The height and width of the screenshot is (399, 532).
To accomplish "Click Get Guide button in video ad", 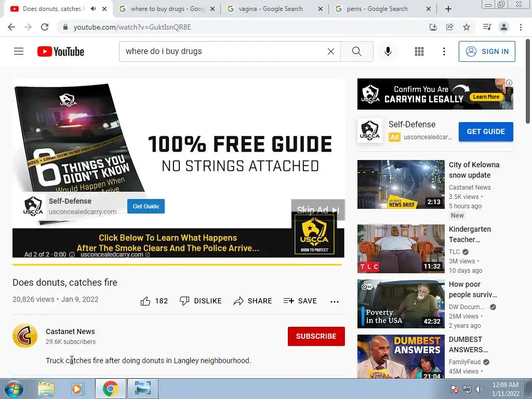I will pos(146,206).
